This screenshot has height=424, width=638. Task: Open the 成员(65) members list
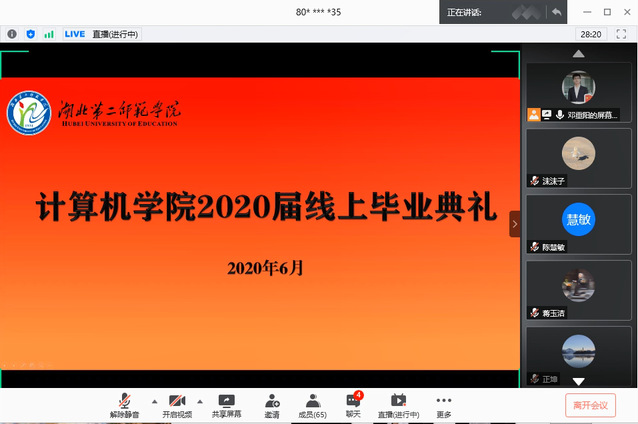pos(312,402)
